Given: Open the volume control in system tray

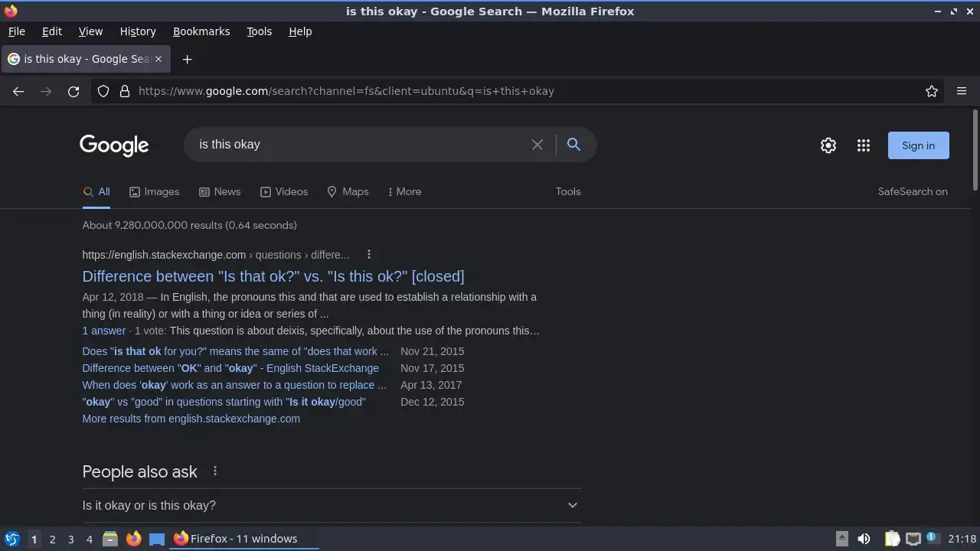Looking at the screenshot, I should pos(864,539).
